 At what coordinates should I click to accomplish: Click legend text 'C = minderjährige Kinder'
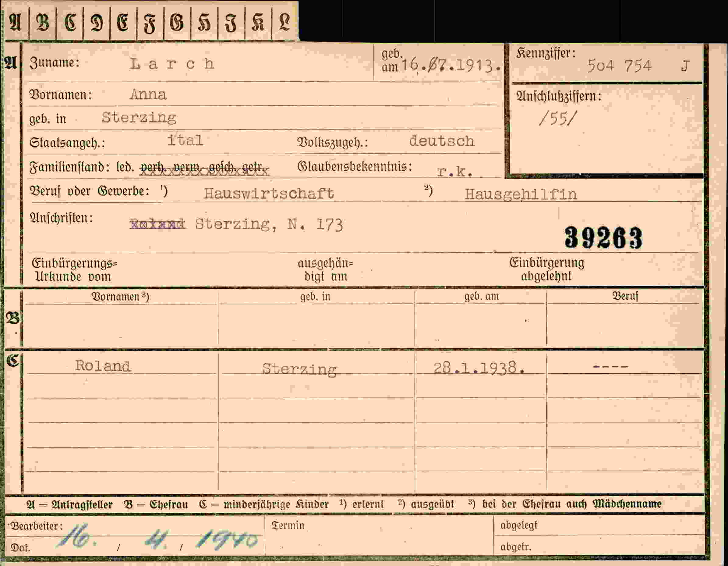[264, 504]
